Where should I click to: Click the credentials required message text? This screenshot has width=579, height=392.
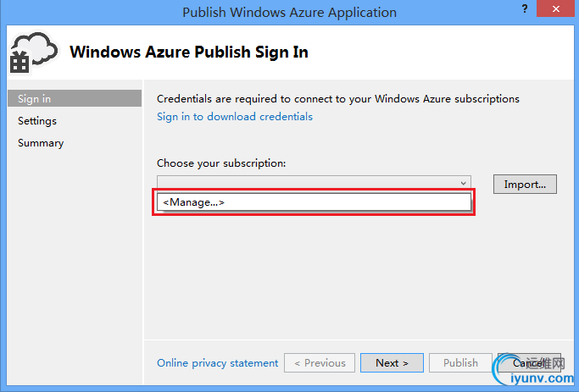click(338, 99)
